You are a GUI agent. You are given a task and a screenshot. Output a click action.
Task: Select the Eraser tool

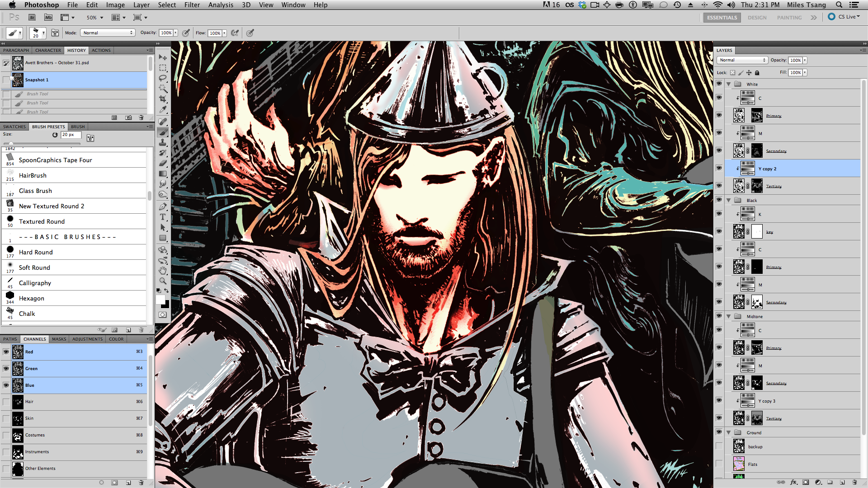pos(163,163)
